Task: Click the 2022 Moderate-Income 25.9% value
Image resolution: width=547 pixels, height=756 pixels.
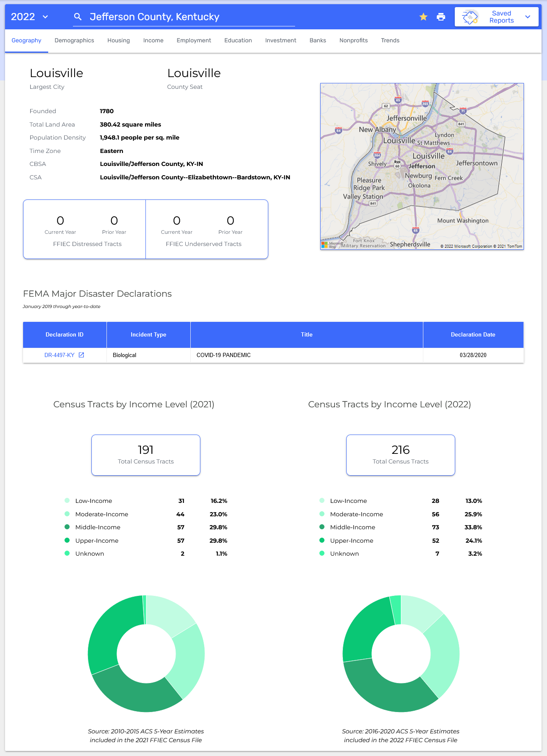Action: click(x=473, y=514)
